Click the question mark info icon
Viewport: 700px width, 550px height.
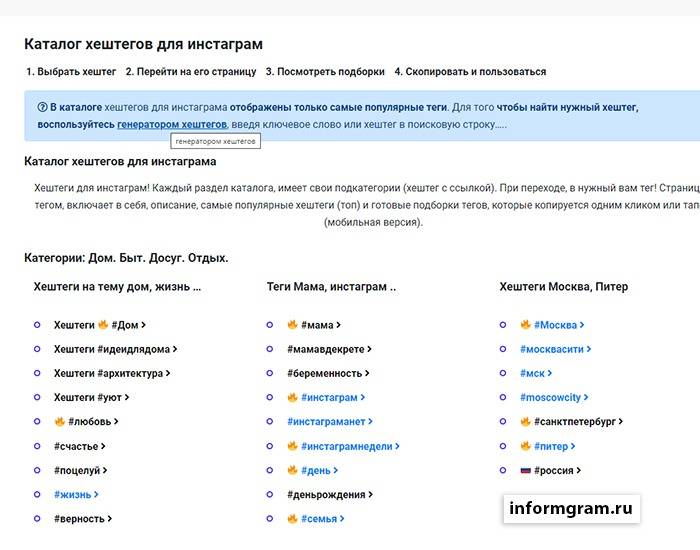pos(42,107)
